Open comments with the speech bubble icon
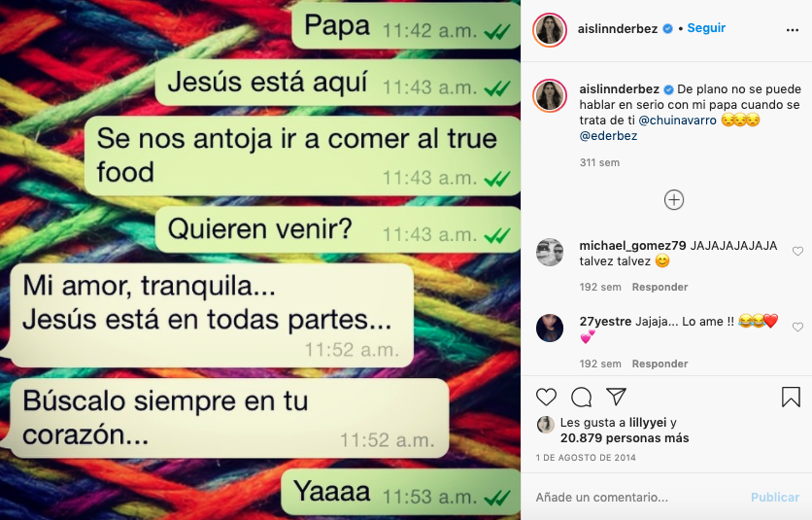The image size is (812, 520). [x=581, y=398]
